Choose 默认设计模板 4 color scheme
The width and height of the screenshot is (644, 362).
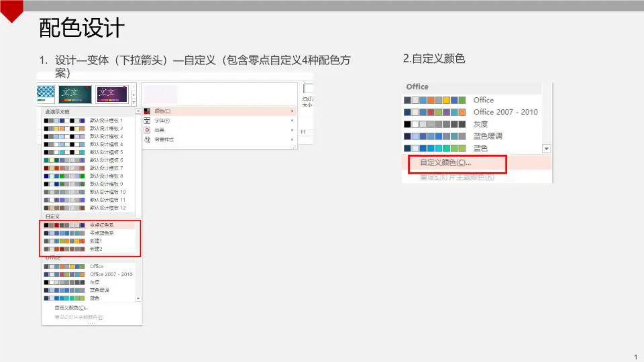point(89,145)
